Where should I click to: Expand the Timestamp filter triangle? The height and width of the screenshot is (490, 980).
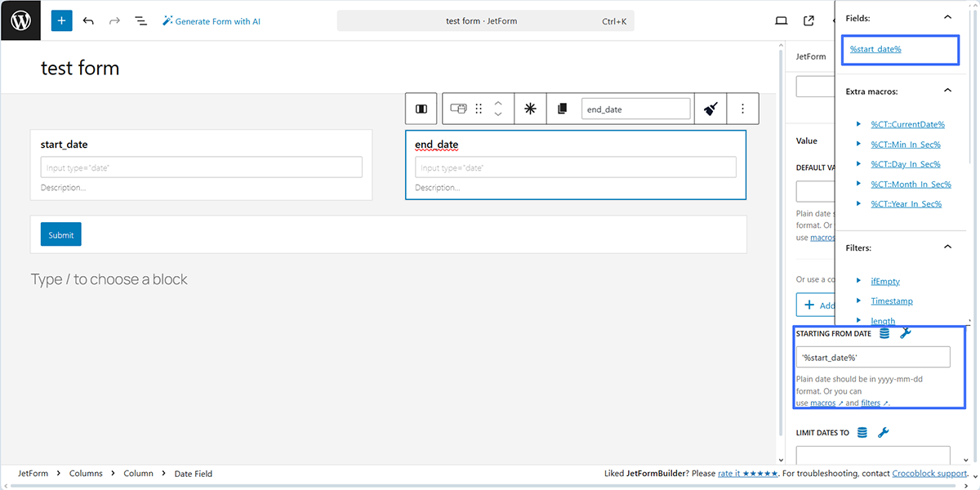point(859,301)
